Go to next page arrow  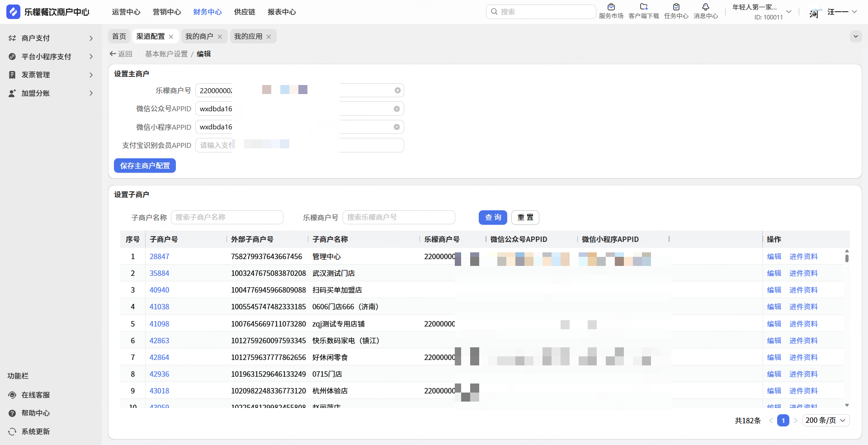click(795, 421)
